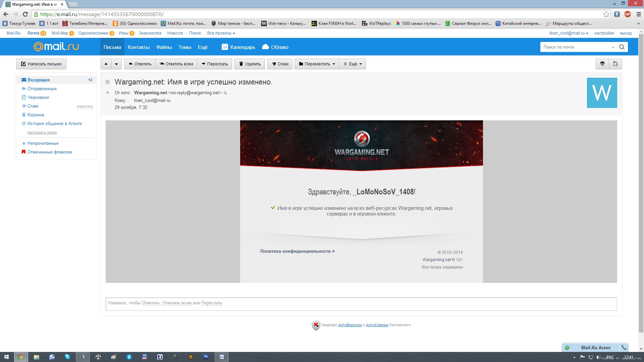Open Одноклассники top link
644x362 pixels.
(x=93, y=33)
